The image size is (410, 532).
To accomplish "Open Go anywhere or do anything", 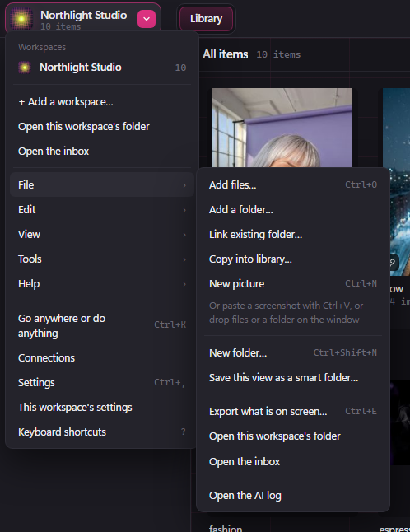I will click(x=102, y=326).
